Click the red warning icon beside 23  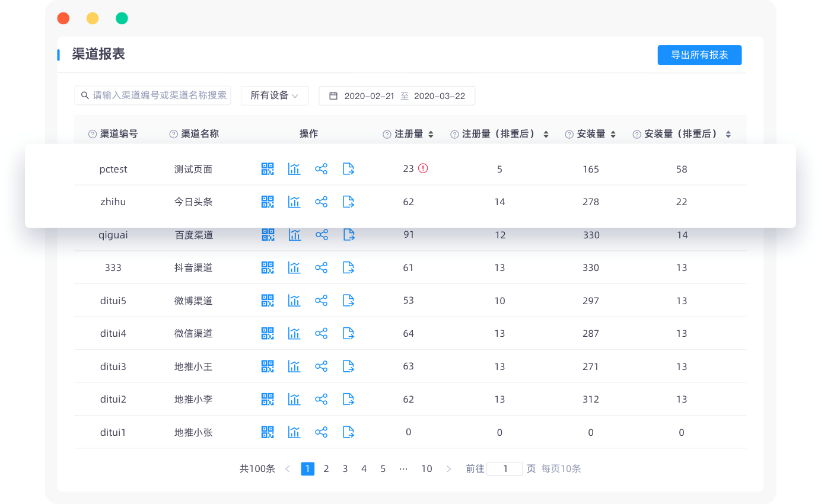423,168
